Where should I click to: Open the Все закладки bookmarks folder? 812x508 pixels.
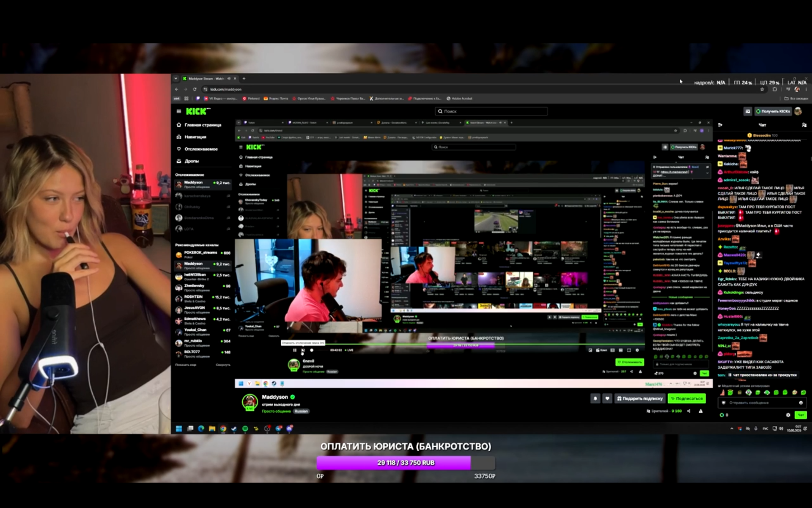coord(796,99)
